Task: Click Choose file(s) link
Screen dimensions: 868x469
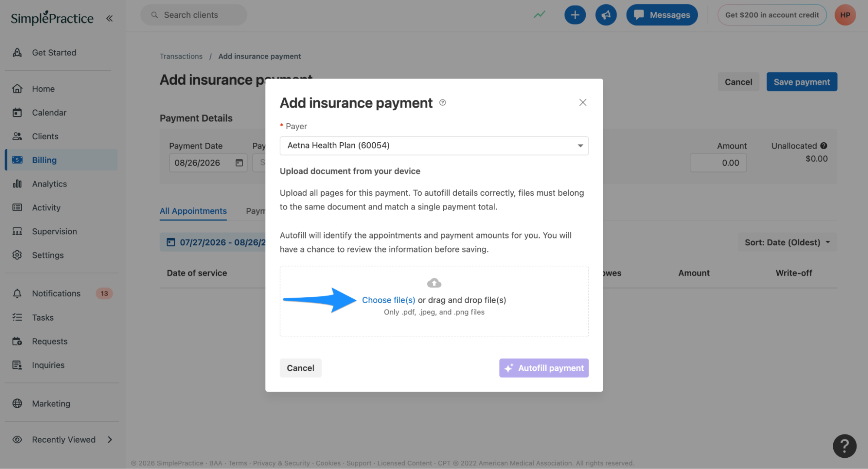Action: pos(389,300)
